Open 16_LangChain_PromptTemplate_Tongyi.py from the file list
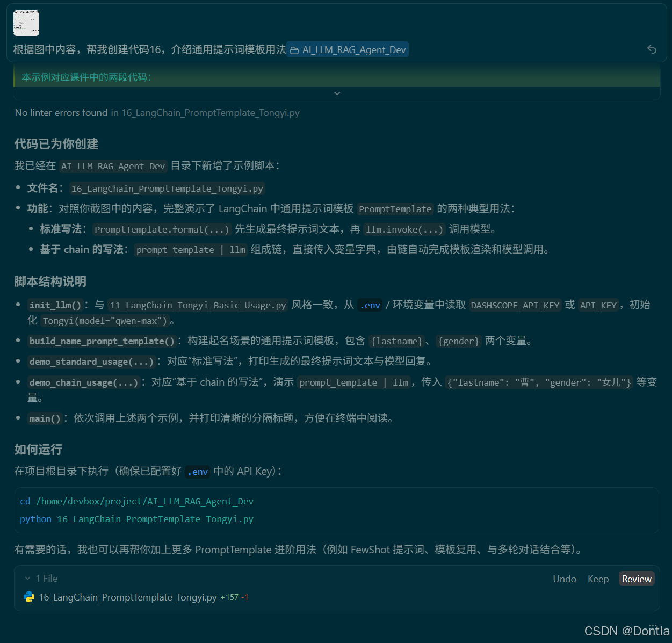672x643 pixels. coord(127,597)
